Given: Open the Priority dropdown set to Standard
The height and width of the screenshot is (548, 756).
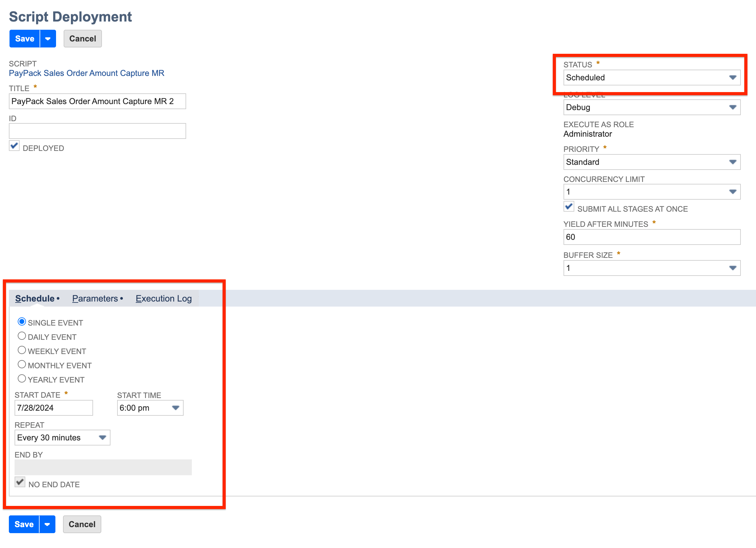Looking at the screenshot, I should coord(732,162).
